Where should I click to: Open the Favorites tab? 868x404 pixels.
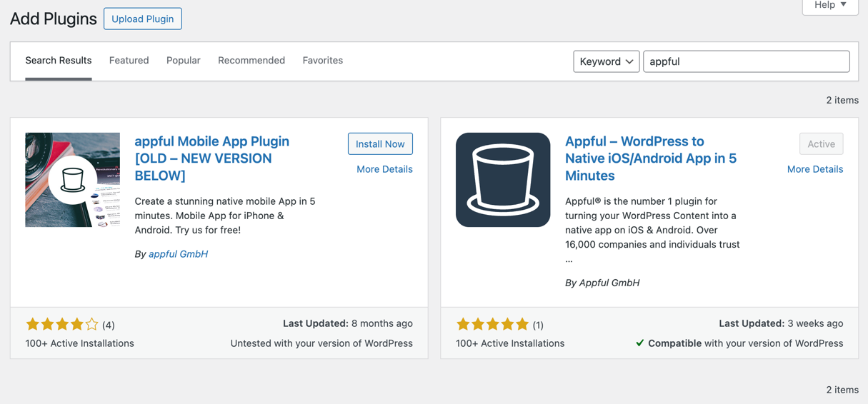322,61
